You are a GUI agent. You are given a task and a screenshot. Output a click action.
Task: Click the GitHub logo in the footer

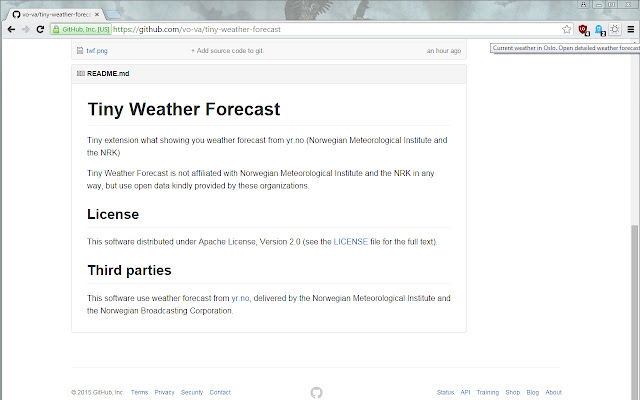coord(316,392)
